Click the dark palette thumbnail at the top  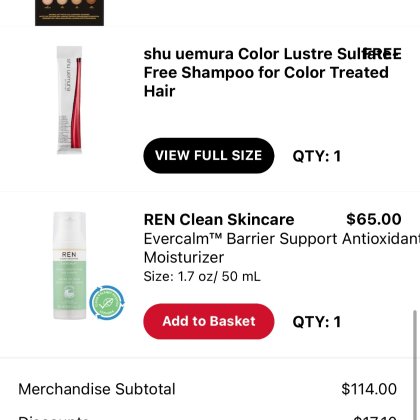tap(69, 13)
